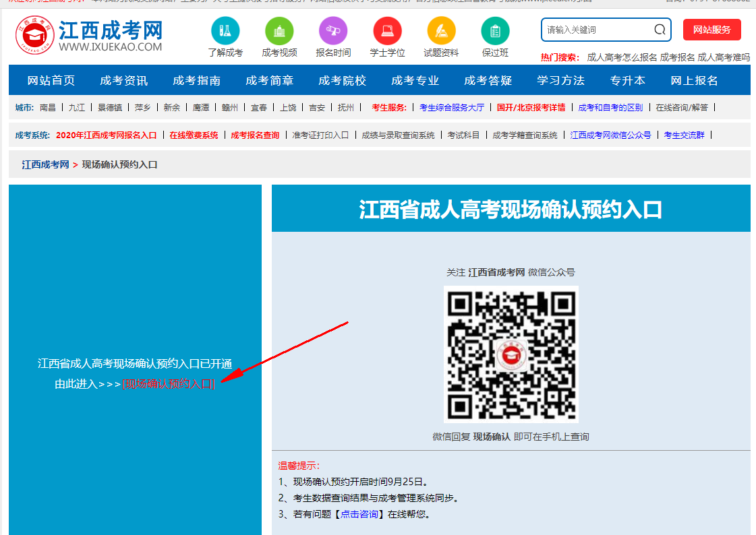Click 成考报名查询 link
The width and height of the screenshot is (756, 535).
pos(255,135)
